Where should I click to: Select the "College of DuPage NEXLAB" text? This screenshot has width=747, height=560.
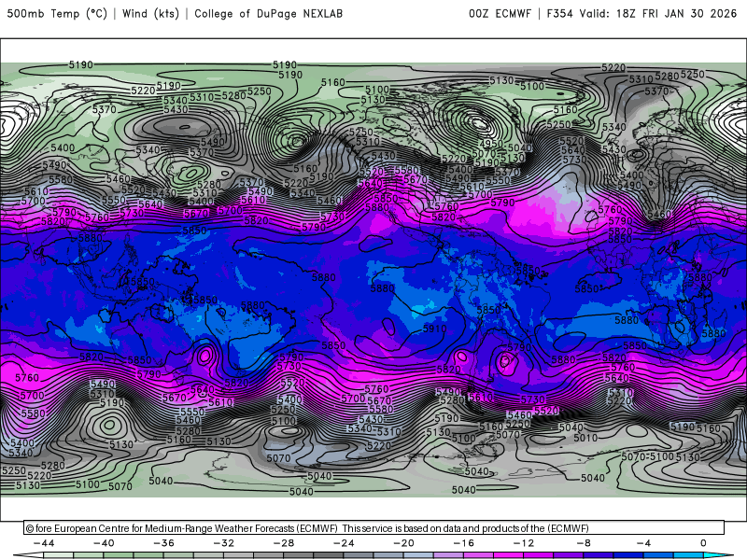[268, 13]
